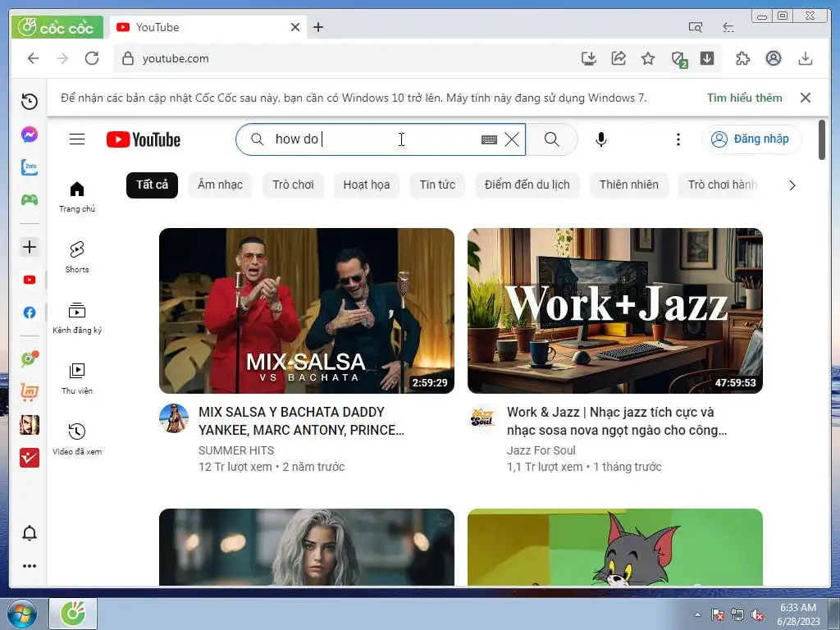This screenshot has height=630, width=840.
Task: Open Zalo in the sidebar
Action: pos(30,167)
